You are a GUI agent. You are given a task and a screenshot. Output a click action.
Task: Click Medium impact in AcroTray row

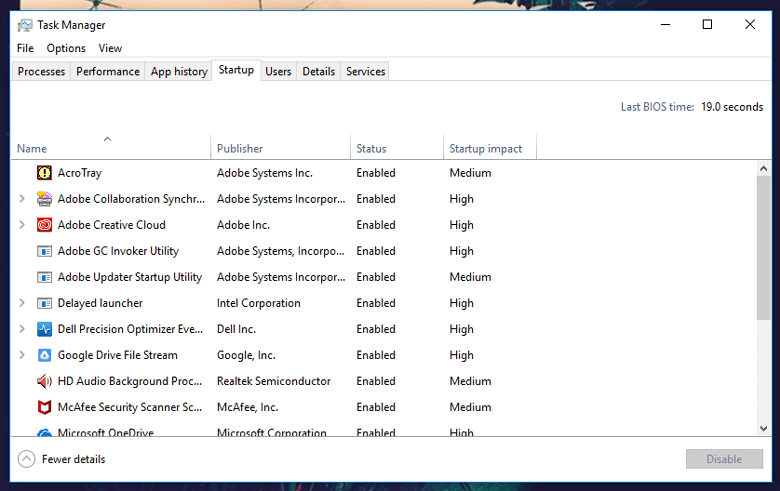click(x=470, y=173)
